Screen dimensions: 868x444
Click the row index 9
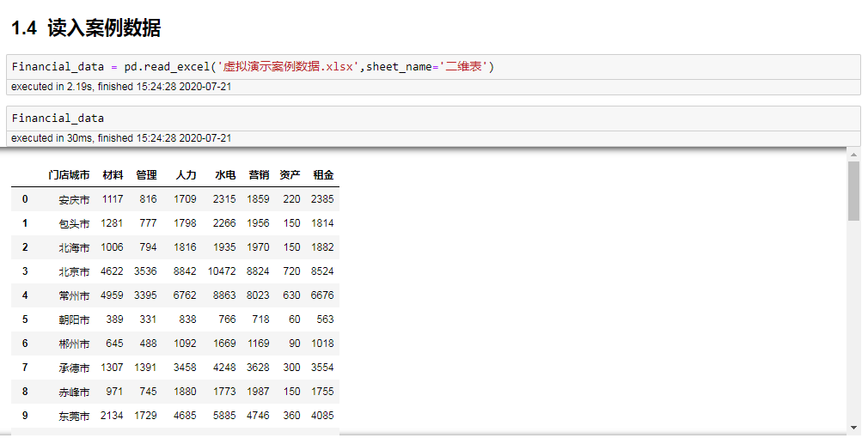coord(25,416)
